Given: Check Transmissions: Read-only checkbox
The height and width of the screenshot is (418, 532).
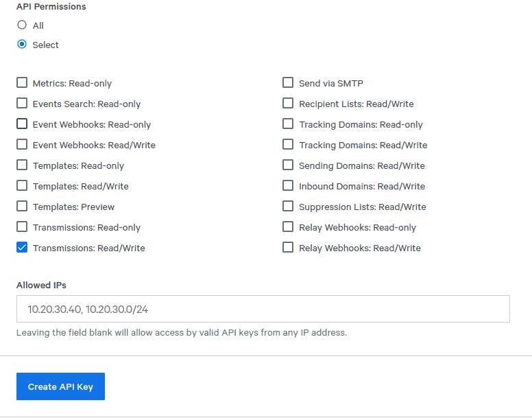Looking at the screenshot, I should (x=22, y=227).
